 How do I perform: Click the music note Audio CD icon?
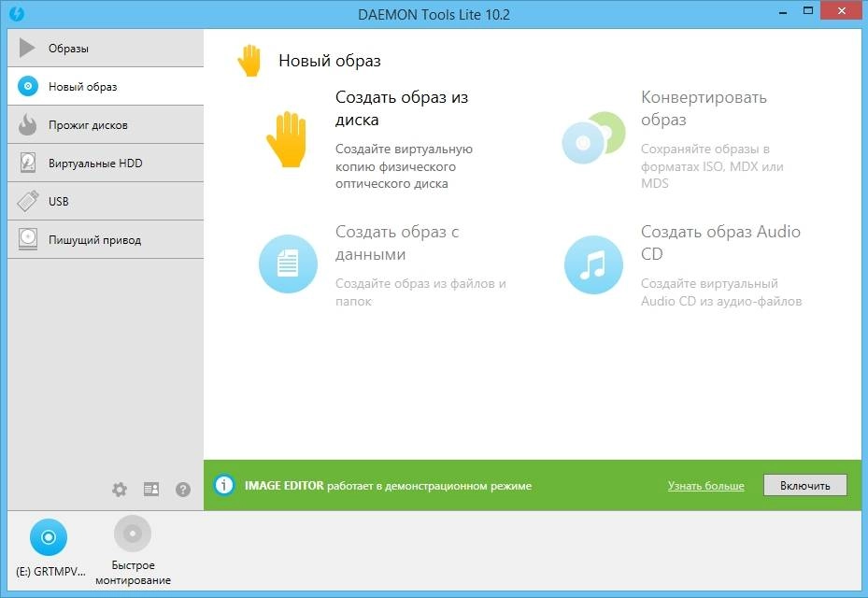593,264
